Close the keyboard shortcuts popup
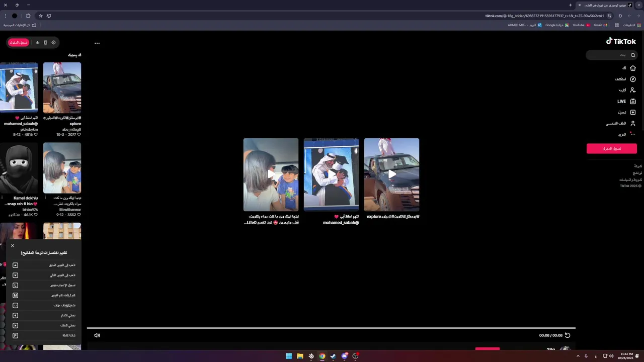 point(13,246)
